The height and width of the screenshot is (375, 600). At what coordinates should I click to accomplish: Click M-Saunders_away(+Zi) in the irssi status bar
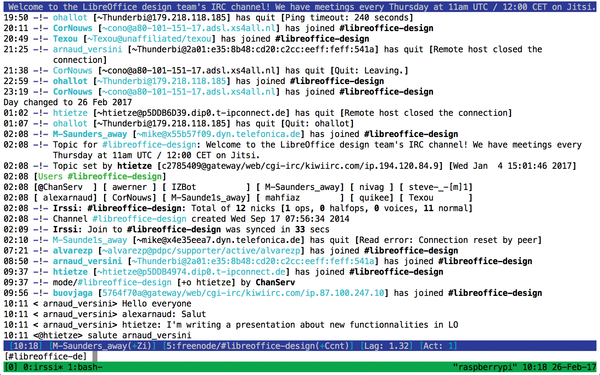click(102, 346)
